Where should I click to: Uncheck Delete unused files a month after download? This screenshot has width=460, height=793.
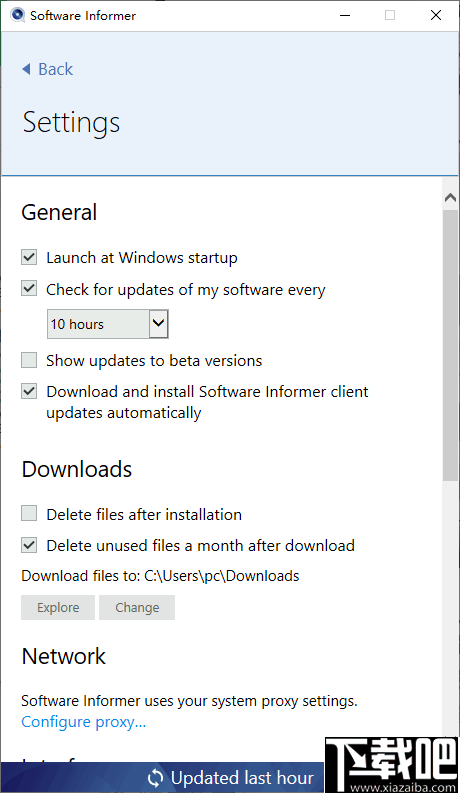(29, 545)
